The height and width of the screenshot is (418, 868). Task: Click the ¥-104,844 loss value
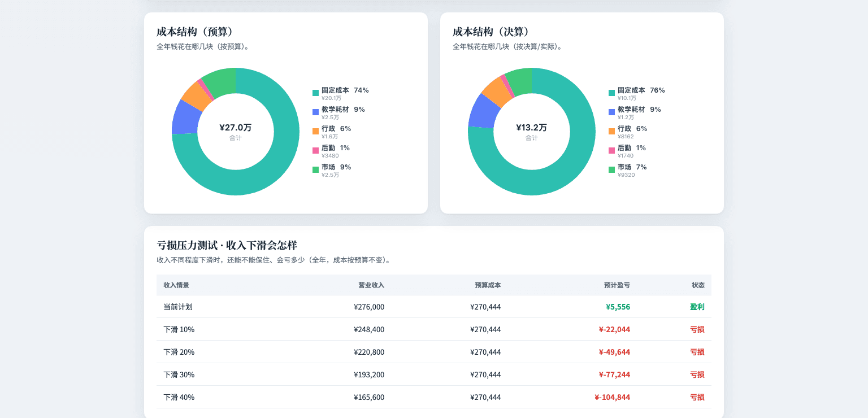point(612,397)
